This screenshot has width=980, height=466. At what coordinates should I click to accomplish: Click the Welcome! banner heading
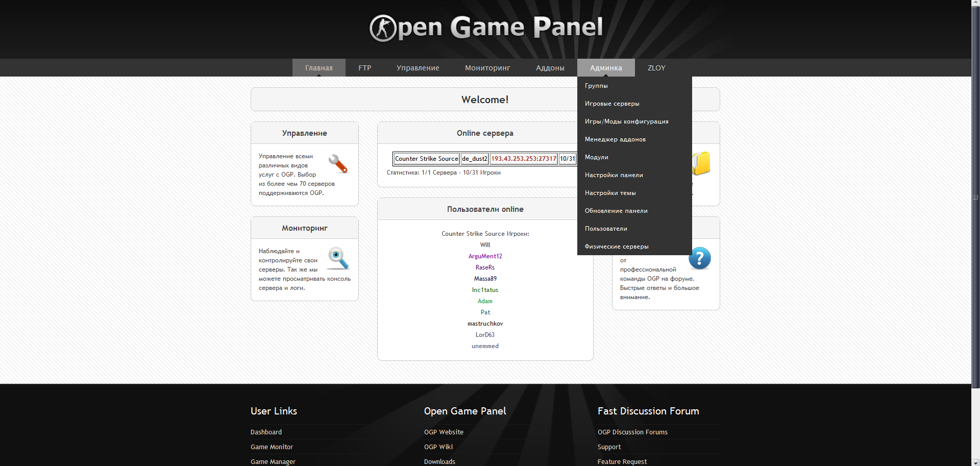coord(485,100)
